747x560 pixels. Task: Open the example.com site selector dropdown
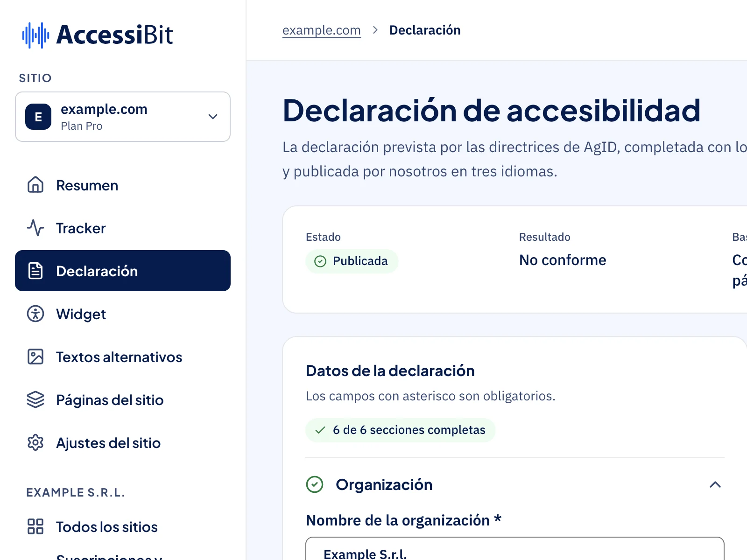[123, 117]
